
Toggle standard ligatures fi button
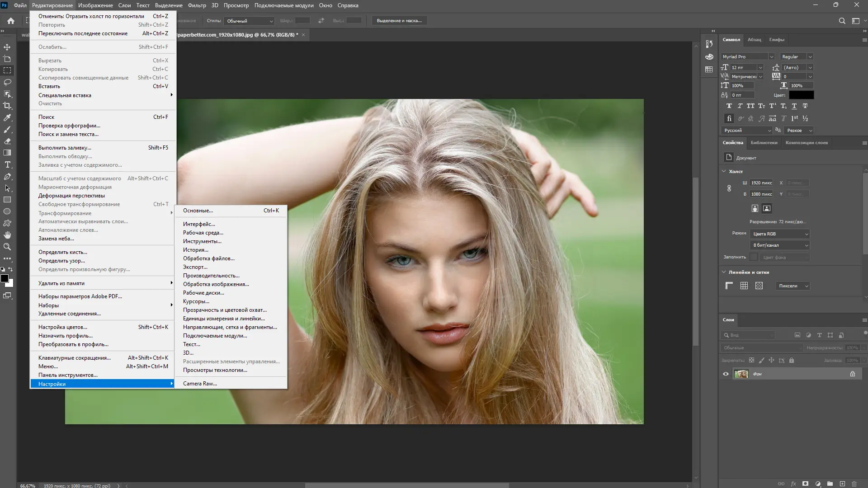tap(729, 118)
